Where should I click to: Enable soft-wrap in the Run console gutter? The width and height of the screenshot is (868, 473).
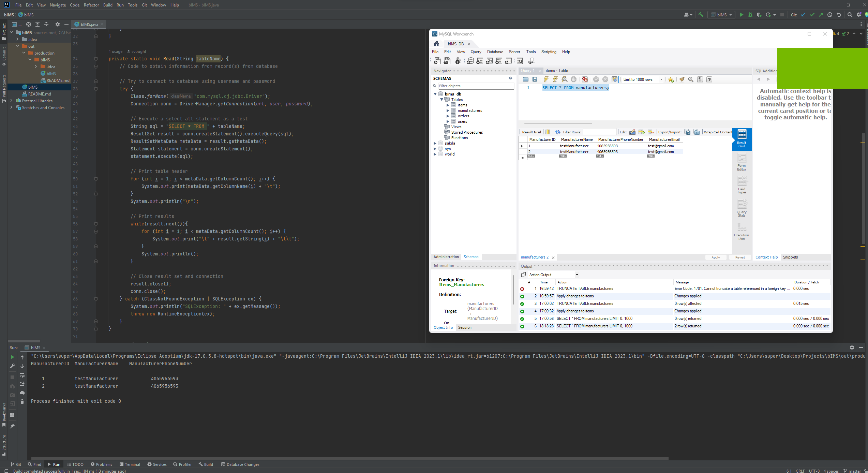[x=22, y=375]
